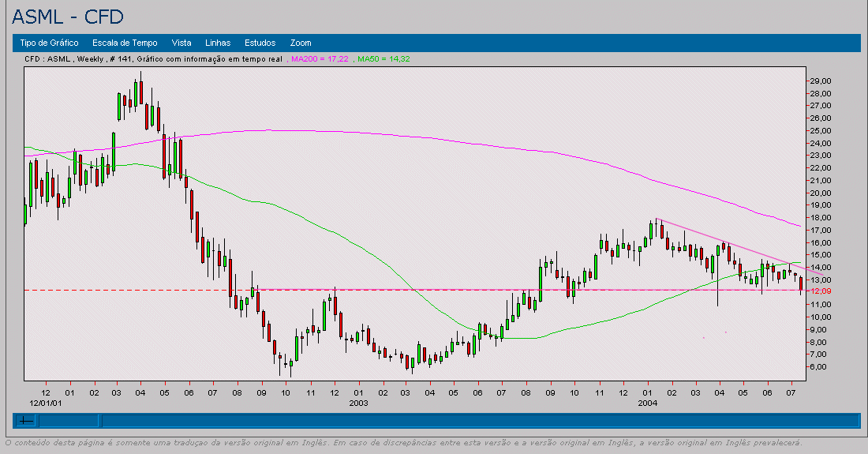Image resolution: width=868 pixels, height=454 pixels.
Task: Open the Estudos menu
Action: click(x=260, y=43)
